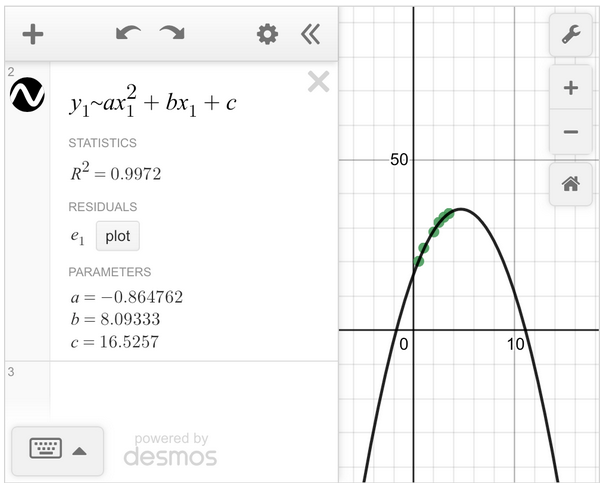Reset graph to default home view

570,184
